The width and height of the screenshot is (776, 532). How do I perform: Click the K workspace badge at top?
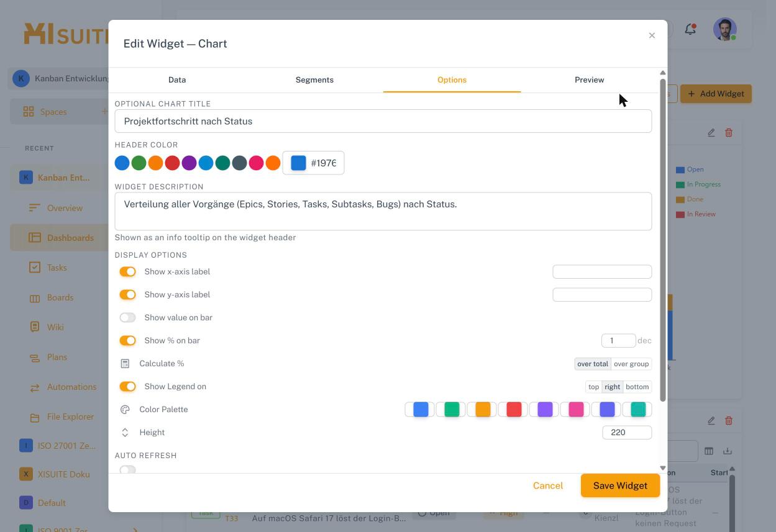(21, 78)
